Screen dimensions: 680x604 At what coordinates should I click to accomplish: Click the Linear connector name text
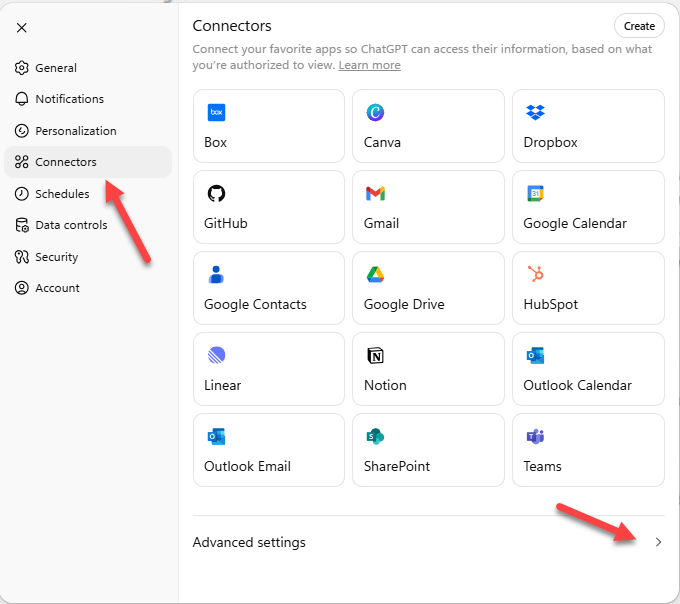(x=222, y=385)
